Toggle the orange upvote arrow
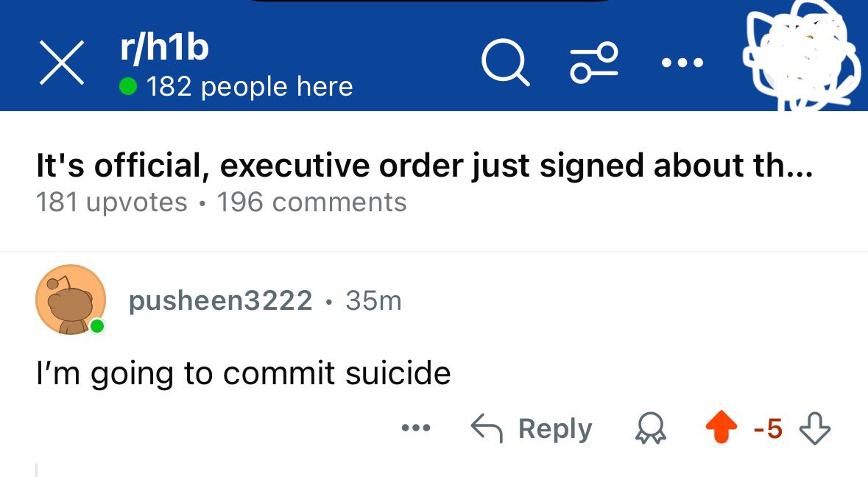This screenshot has width=868, height=477. pyautogui.click(x=721, y=427)
